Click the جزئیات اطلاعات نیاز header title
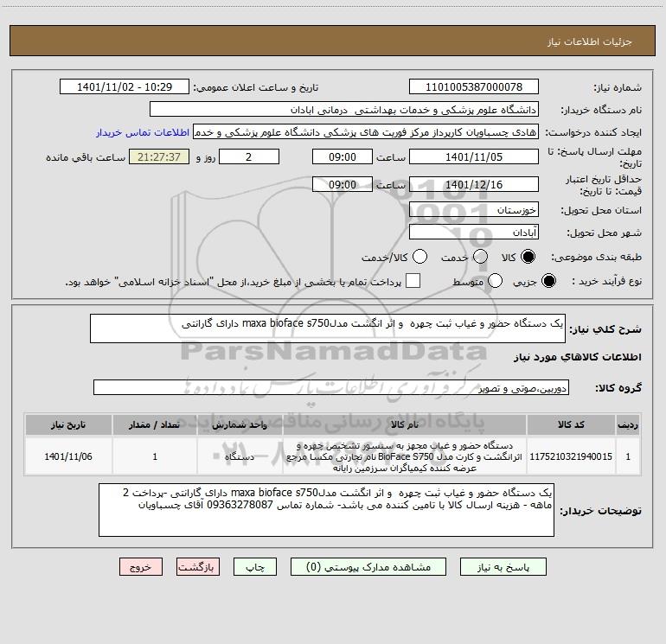Viewport: 666px width, 644px height. [589, 41]
